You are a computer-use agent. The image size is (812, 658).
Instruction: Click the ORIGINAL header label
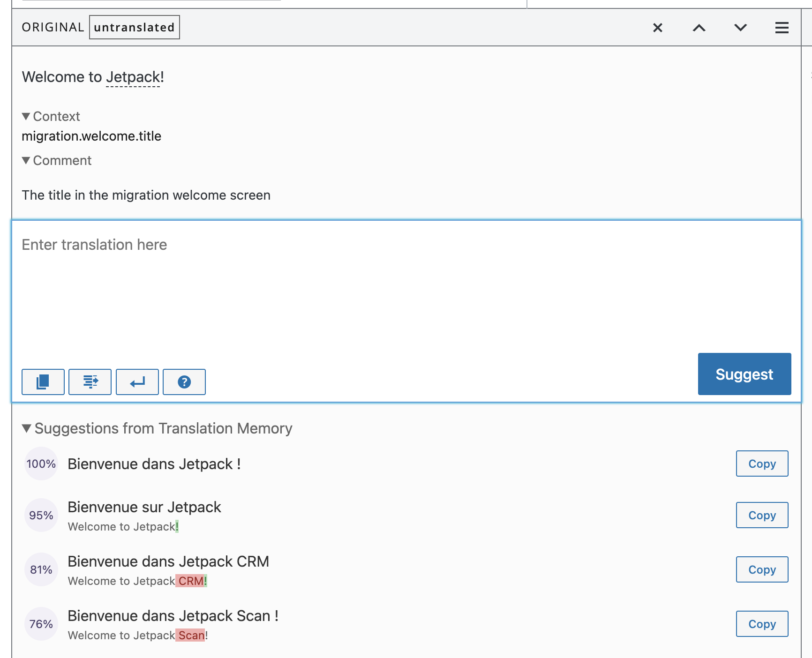(x=53, y=27)
